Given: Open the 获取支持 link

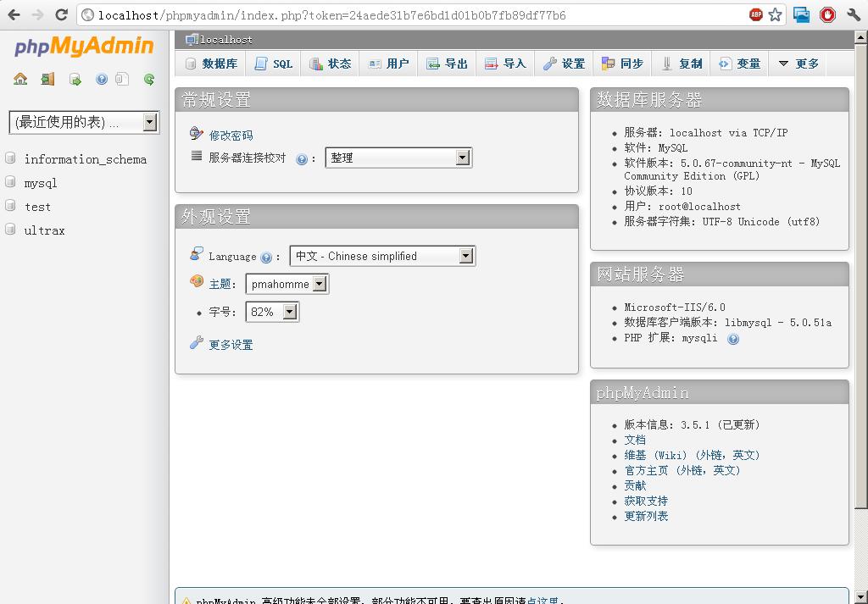Looking at the screenshot, I should click(646, 501).
